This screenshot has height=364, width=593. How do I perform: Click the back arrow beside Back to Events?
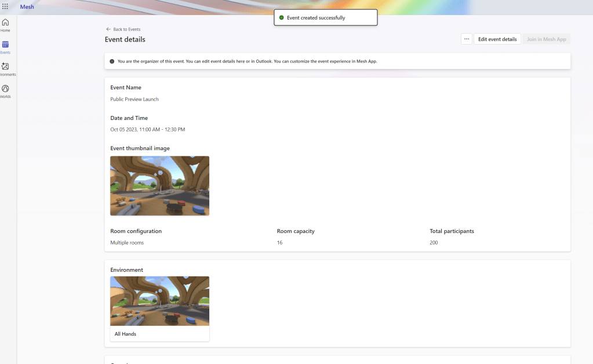pos(108,29)
